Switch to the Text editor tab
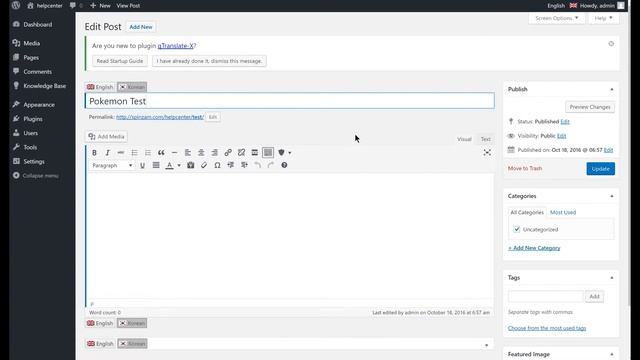This screenshot has height=360, width=640. coord(485,139)
